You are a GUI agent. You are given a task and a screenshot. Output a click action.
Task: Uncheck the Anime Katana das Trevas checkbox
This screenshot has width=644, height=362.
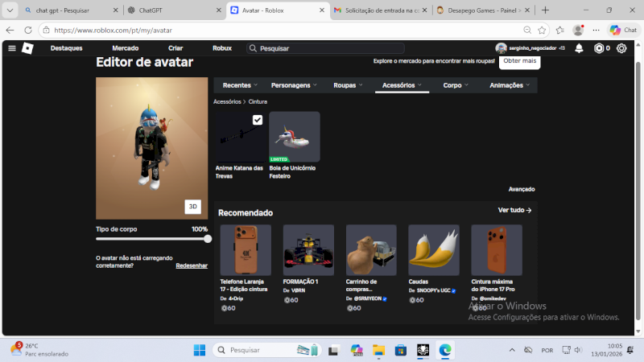tap(258, 120)
